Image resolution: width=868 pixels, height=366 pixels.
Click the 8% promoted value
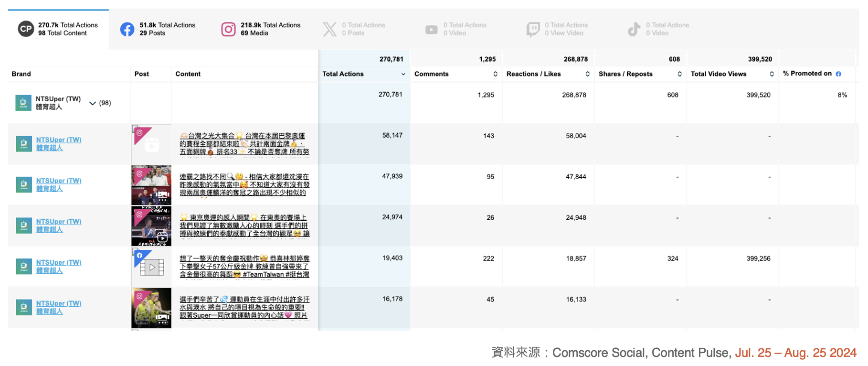coord(842,95)
